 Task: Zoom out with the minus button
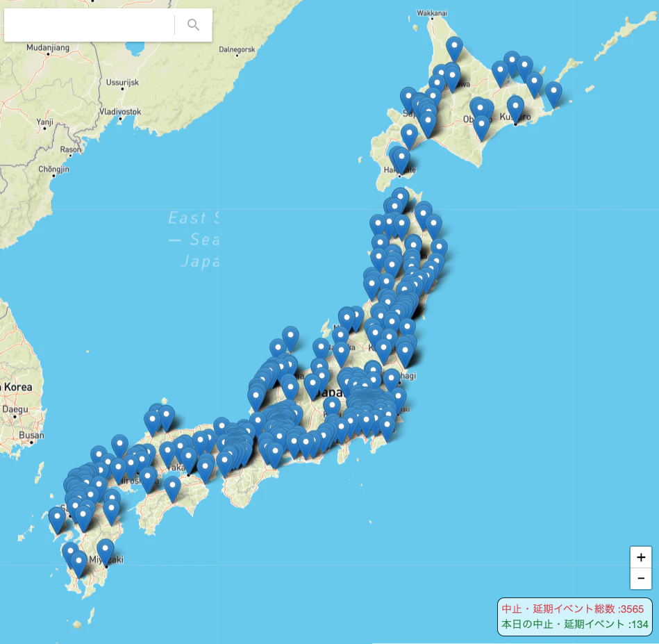coord(641,579)
